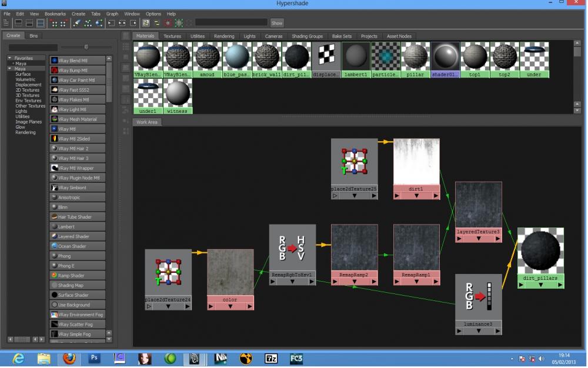588x368 pixels.
Task: Show top and bottom tabs layout icon
Action: [x=41, y=24]
